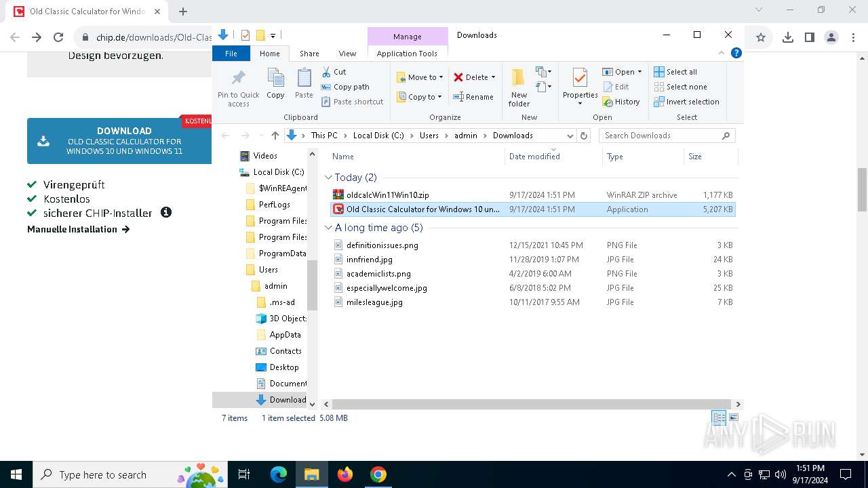
Task: Click the Rename ribbon button
Action: click(x=473, y=97)
